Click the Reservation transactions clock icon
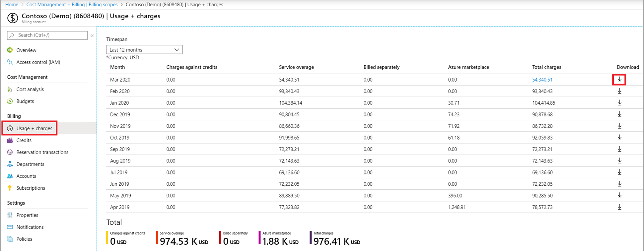 point(10,153)
